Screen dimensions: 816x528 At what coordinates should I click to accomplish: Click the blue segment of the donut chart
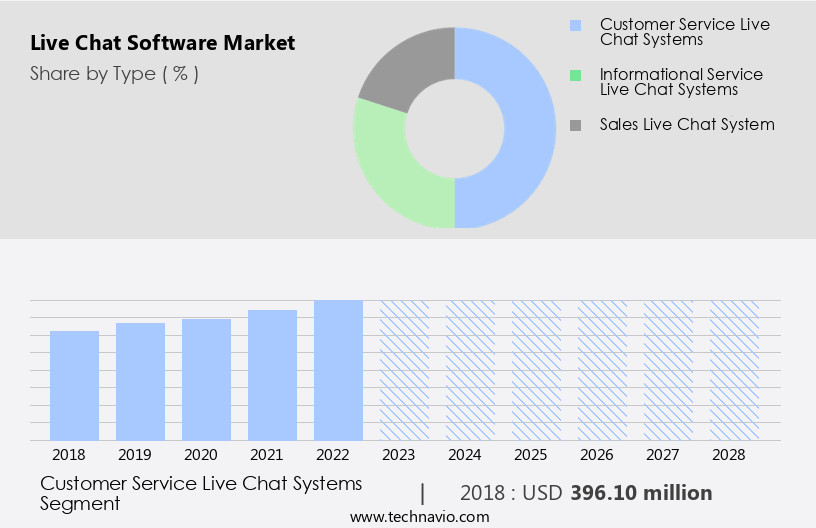click(529, 128)
